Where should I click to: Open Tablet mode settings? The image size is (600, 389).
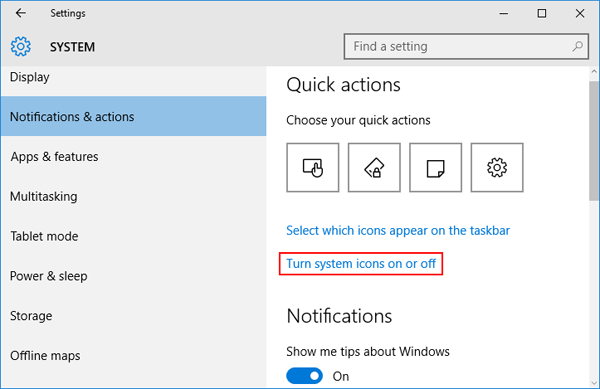(x=133, y=236)
